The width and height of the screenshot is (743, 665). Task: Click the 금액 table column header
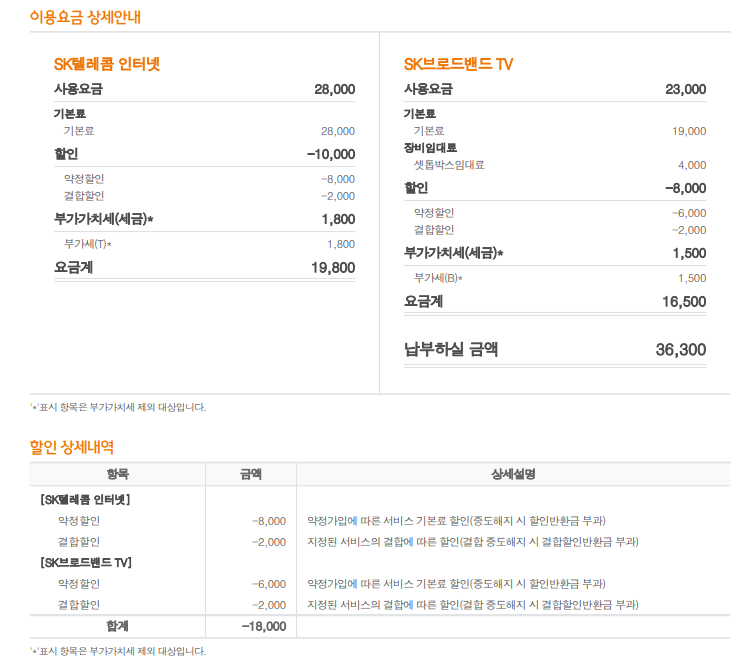[x=251, y=474]
